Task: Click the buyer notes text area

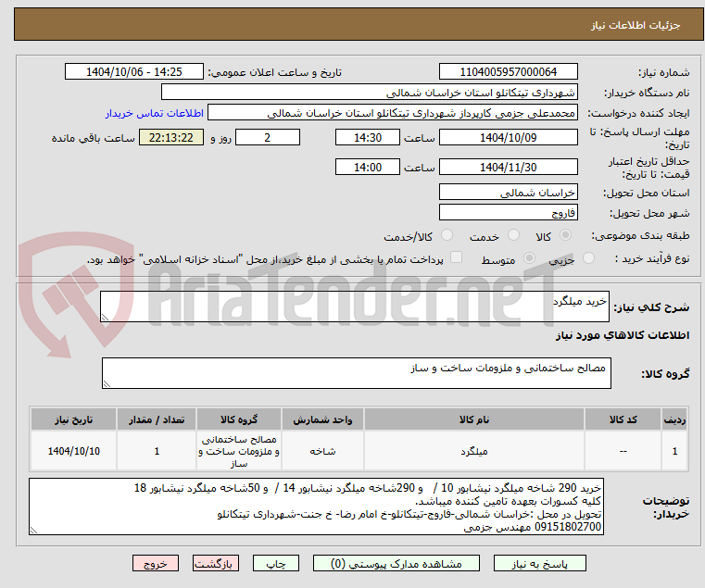Action: tap(316, 507)
